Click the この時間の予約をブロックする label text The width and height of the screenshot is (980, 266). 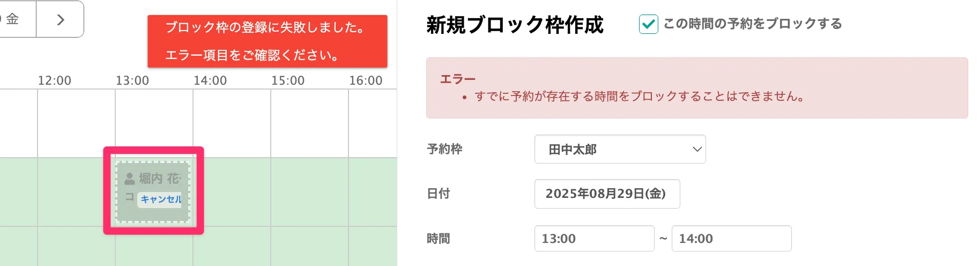point(752,24)
